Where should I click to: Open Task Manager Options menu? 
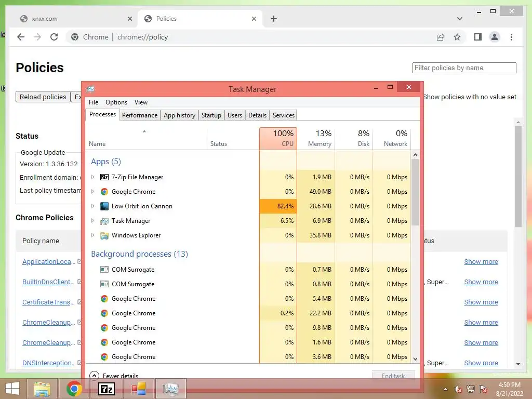click(x=116, y=102)
